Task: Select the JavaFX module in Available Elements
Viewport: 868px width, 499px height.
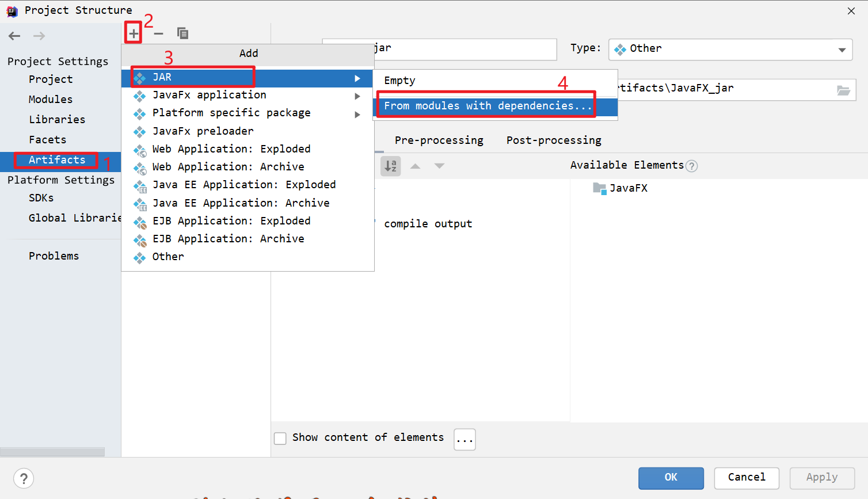Action: coord(620,188)
